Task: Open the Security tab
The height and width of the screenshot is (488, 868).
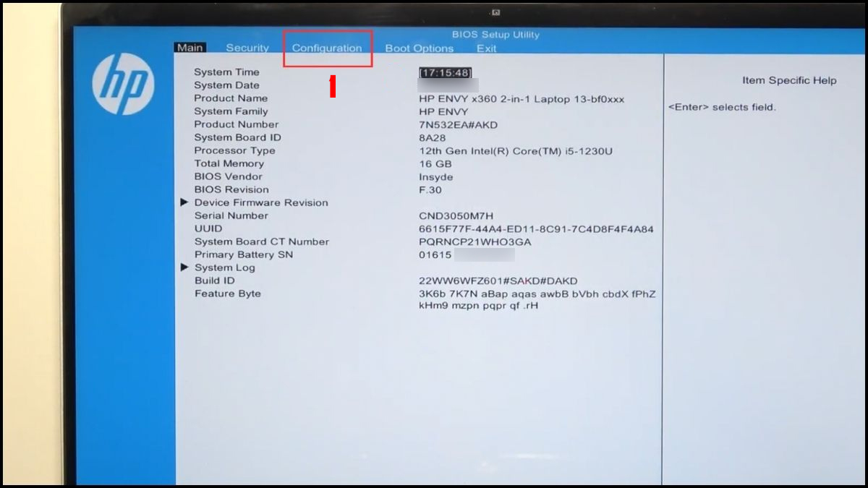Action: (x=247, y=48)
